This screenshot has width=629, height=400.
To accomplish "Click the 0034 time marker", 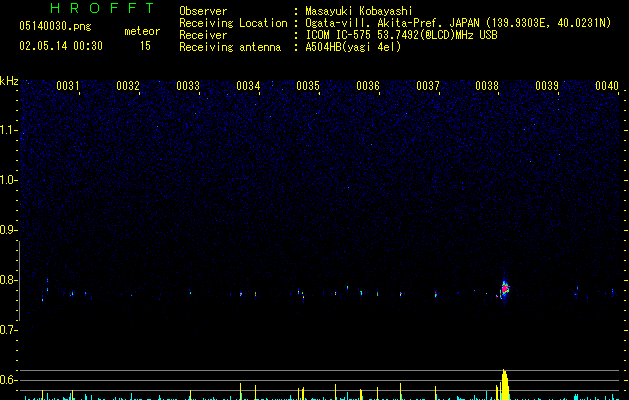I will click(248, 86).
